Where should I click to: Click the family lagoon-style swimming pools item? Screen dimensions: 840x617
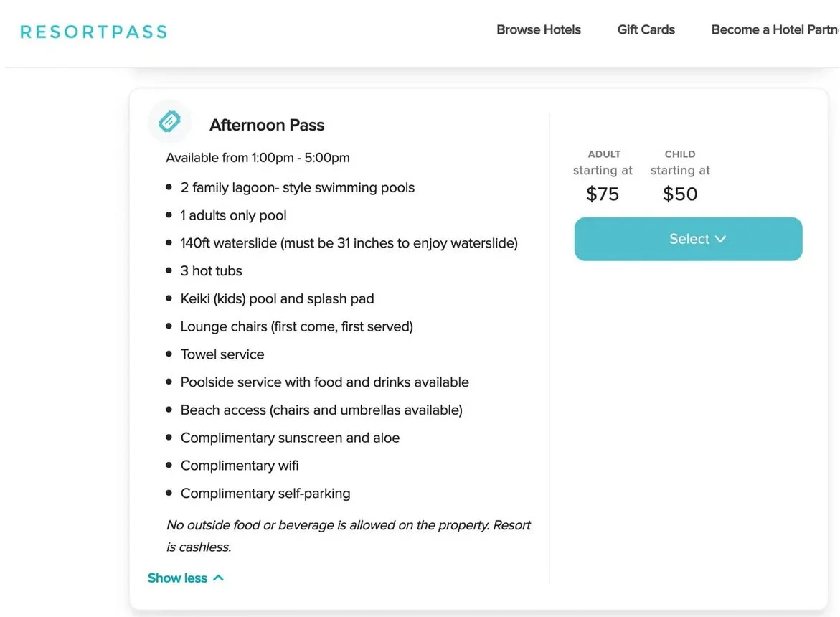[298, 188]
